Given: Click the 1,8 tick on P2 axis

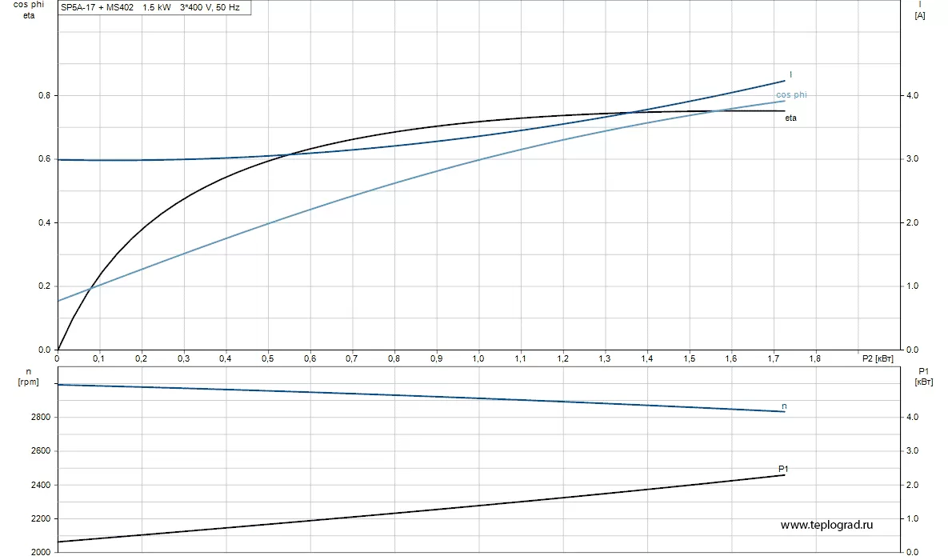Looking at the screenshot, I should 815,358.
